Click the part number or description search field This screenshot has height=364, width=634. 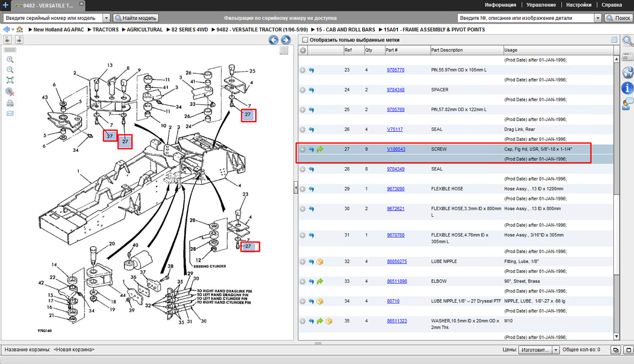(526, 18)
